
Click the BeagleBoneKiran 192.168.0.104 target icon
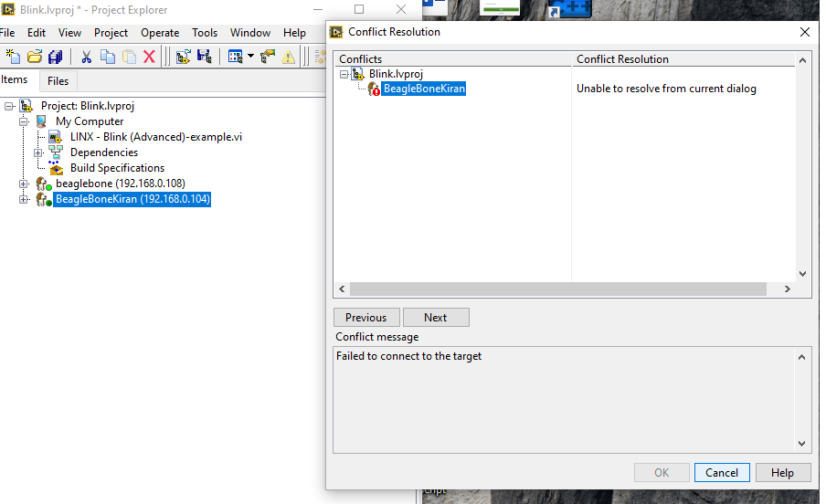43,199
